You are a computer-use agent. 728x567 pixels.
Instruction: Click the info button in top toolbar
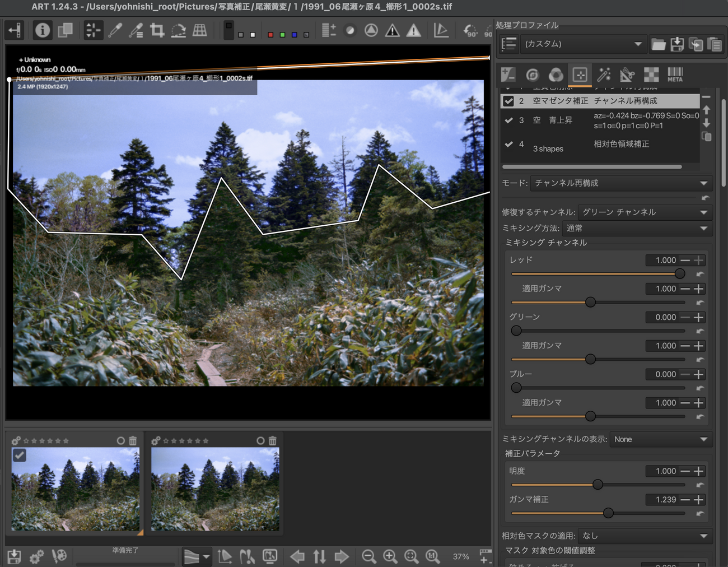click(x=43, y=30)
